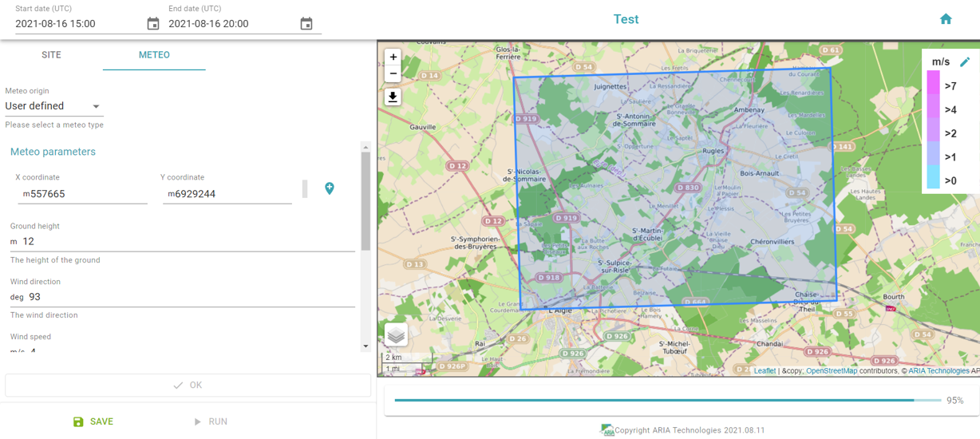Screen dimensions: 980x439
Task: Click the meteo parameters scrollbar thumb
Action: click(366, 201)
